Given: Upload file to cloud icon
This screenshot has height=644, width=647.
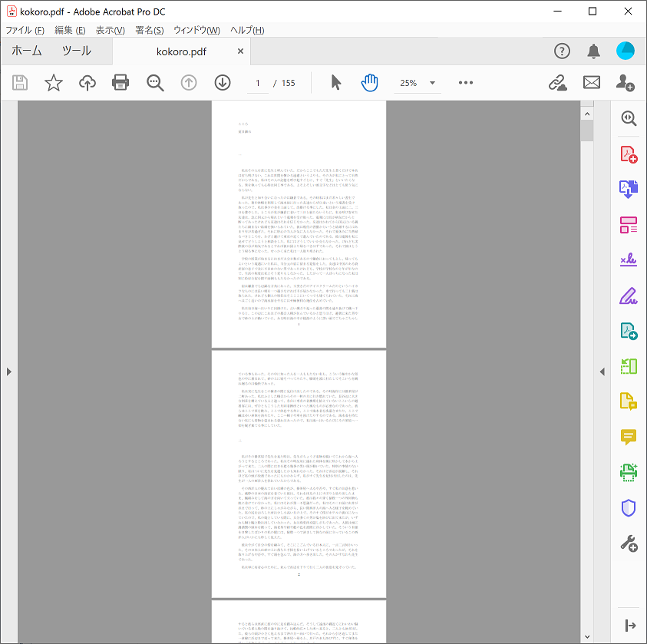Looking at the screenshot, I should tap(87, 83).
